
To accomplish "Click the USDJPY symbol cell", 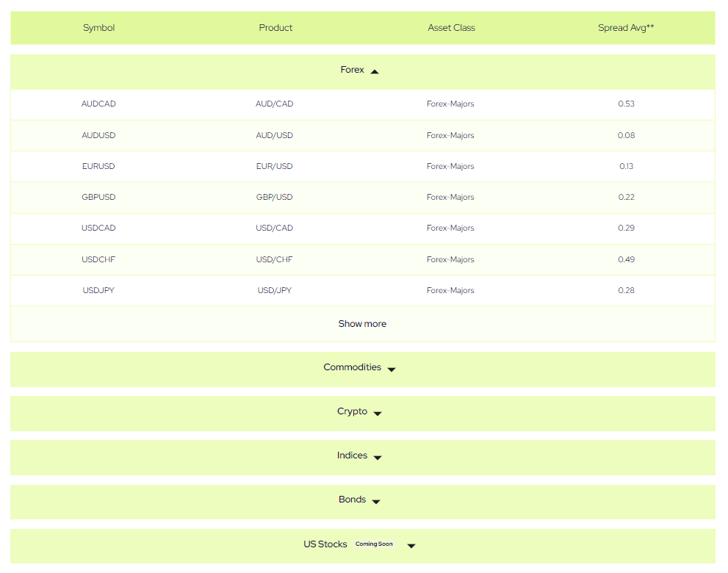I will [x=98, y=291].
